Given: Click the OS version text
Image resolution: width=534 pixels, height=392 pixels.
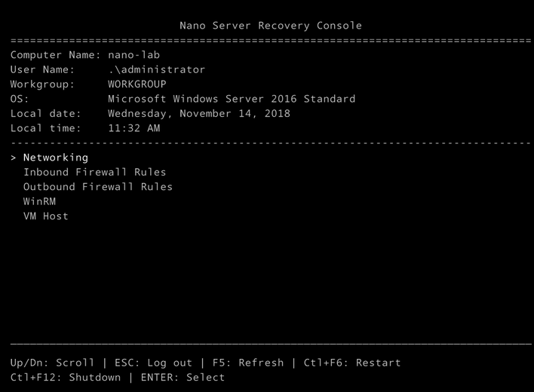Looking at the screenshot, I should coord(232,99).
